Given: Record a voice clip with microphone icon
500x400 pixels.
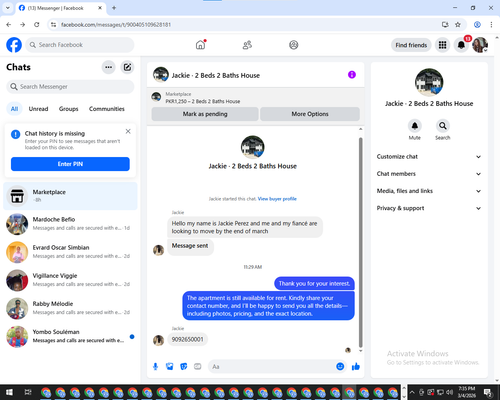Looking at the screenshot, I should point(155,367).
